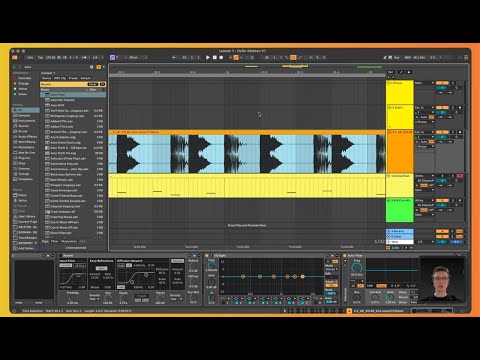
Task: Open the Instruments library category
Action: 26,121
